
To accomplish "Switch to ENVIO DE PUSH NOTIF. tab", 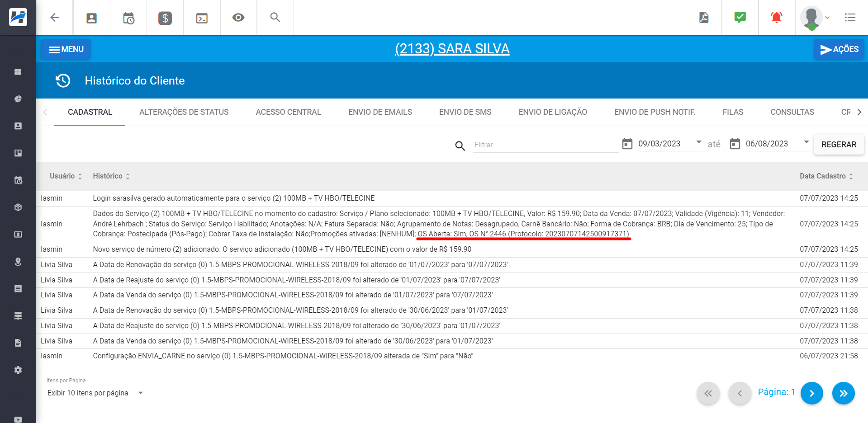I will (655, 112).
